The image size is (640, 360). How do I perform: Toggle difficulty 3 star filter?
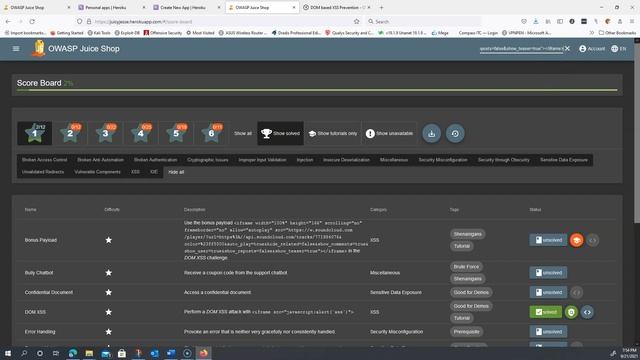click(105, 133)
